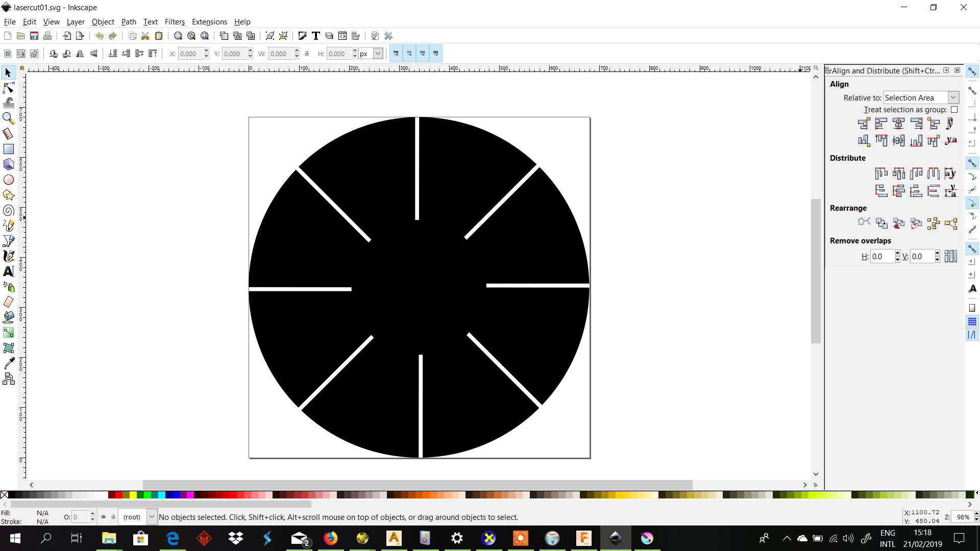Screen dimensions: 980x551
Task: Select the Rectangle tool
Action: tap(8, 149)
